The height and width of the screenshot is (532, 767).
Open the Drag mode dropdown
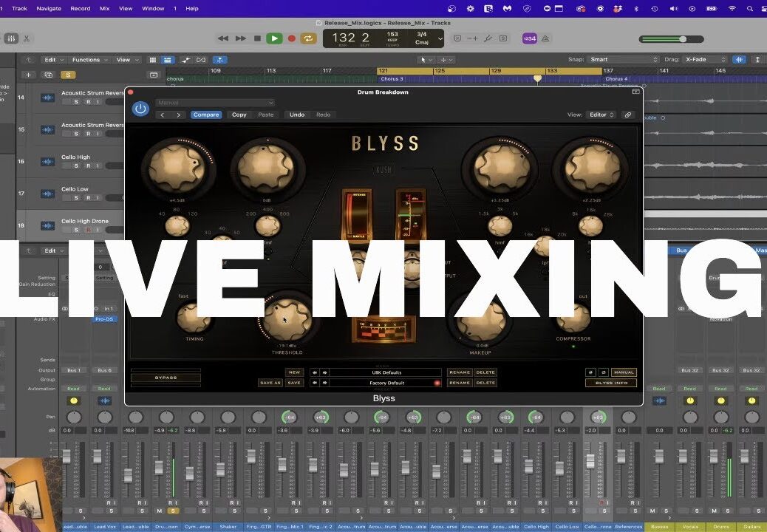[704, 60]
